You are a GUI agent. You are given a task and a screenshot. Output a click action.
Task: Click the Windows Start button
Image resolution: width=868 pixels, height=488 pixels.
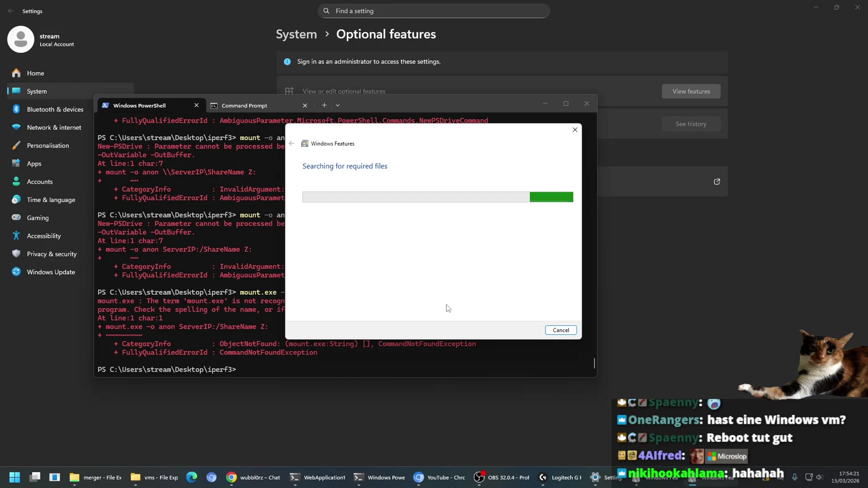tap(15, 477)
